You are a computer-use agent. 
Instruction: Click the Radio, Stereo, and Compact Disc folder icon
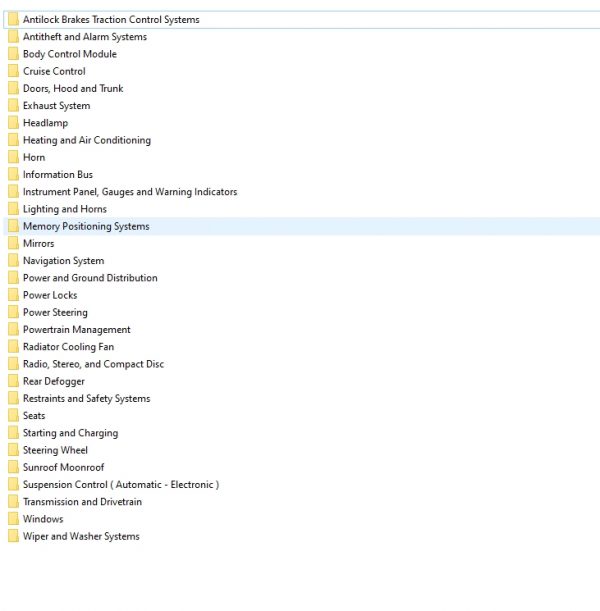click(x=13, y=364)
